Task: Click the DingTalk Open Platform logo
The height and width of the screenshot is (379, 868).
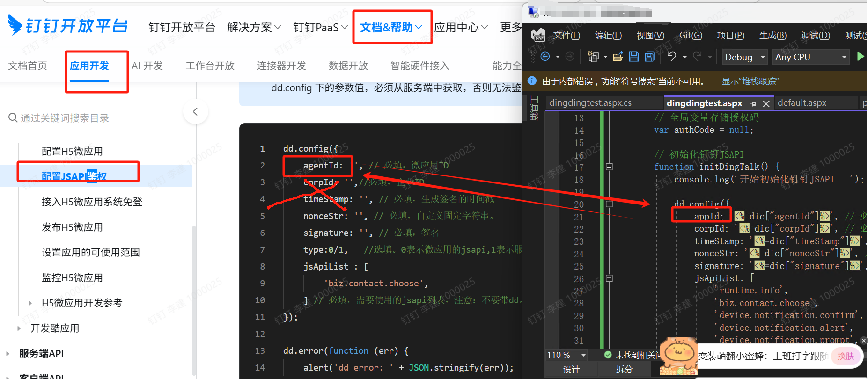Action: coord(68,25)
